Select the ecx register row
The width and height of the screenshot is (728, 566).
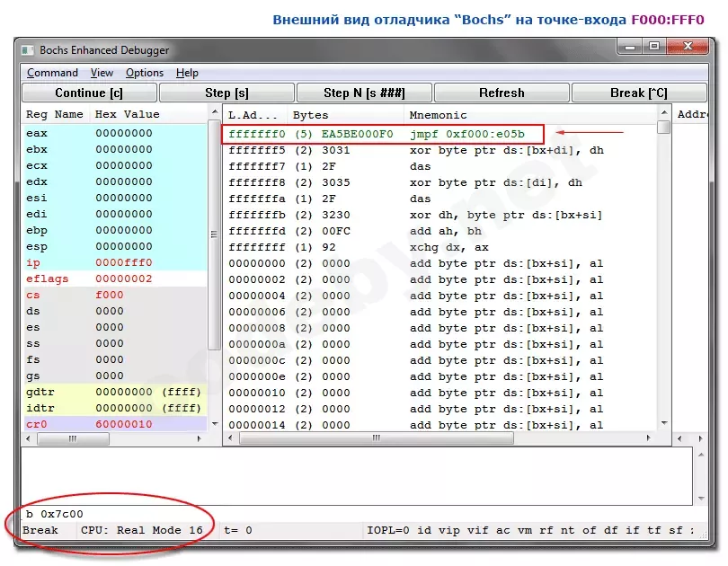[114, 165]
